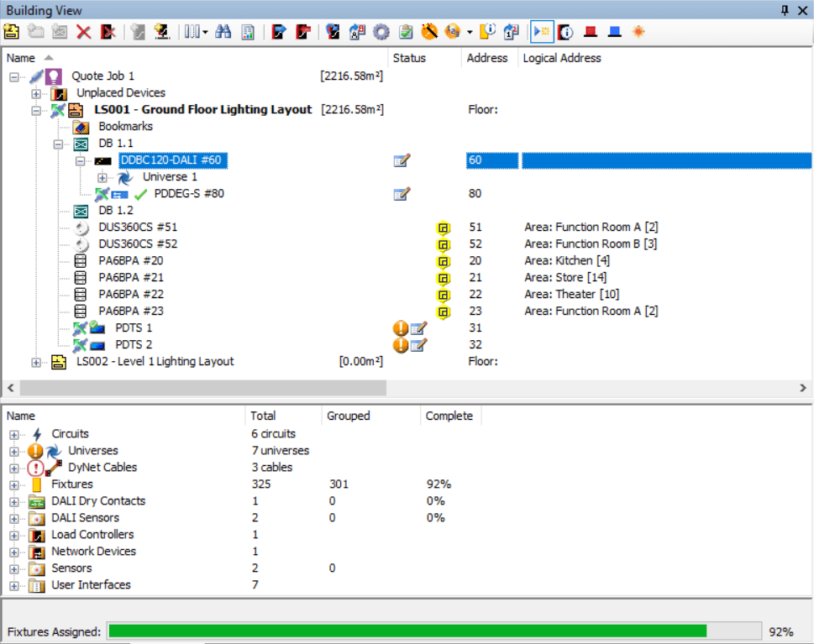Click the Grouped column header in summary pane
814x644 pixels.
click(349, 416)
